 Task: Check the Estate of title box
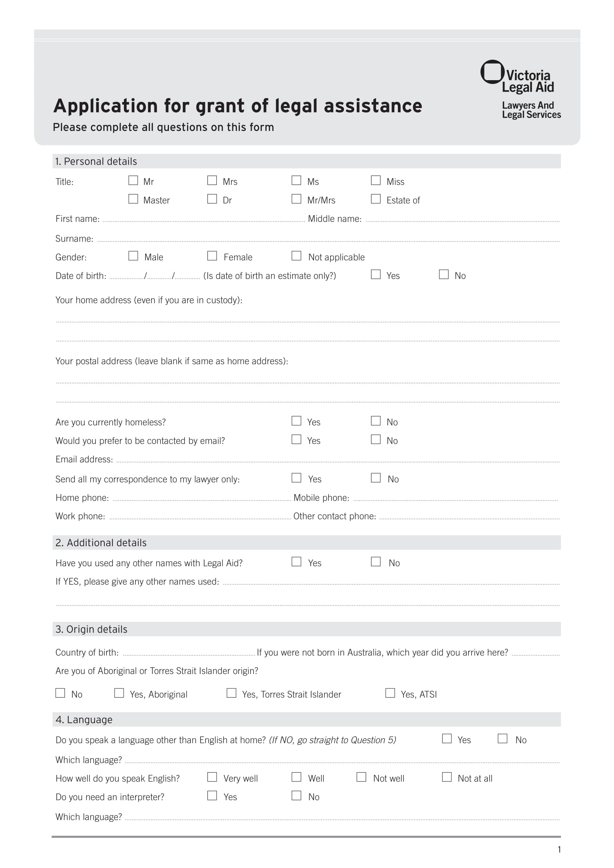tap(376, 199)
